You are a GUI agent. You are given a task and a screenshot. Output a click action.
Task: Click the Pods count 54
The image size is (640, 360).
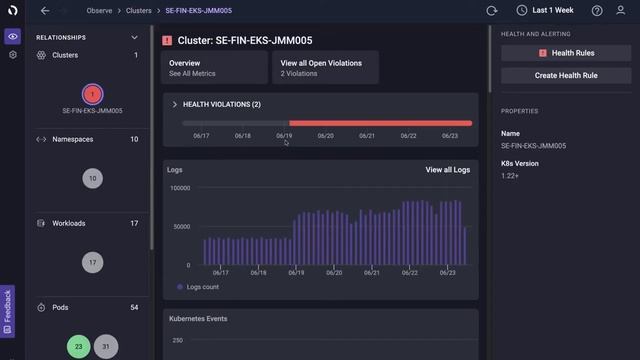[x=134, y=307]
